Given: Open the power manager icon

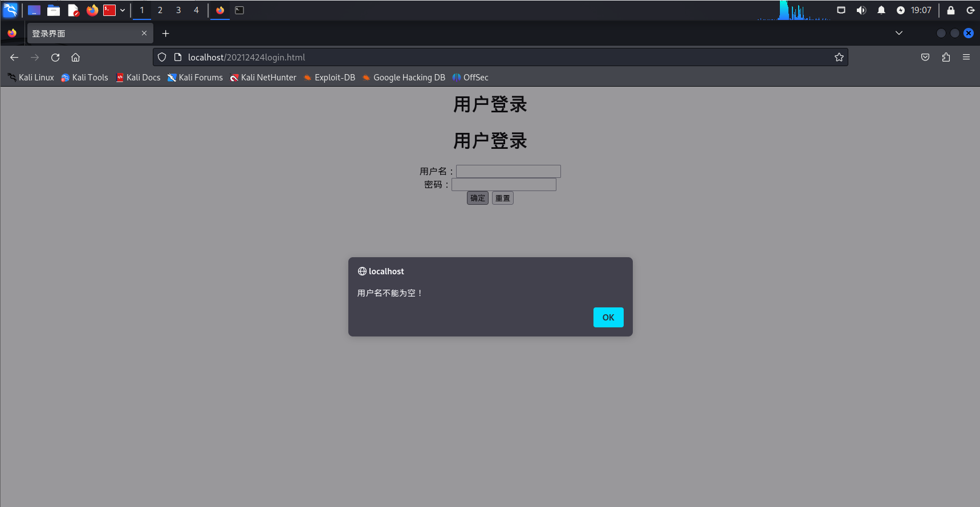Looking at the screenshot, I should click(x=901, y=10).
